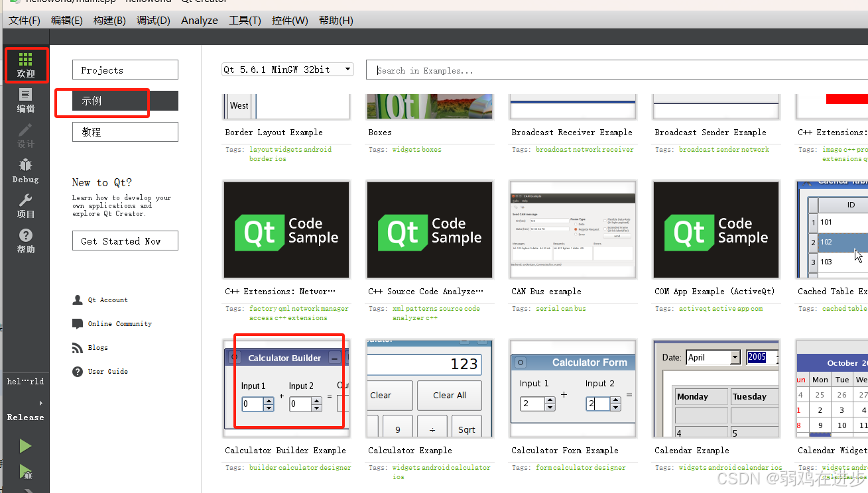The image size is (868, 493).
Task: Open the Calendar Widget example thumbnail
Action: [x=832, y=388]
